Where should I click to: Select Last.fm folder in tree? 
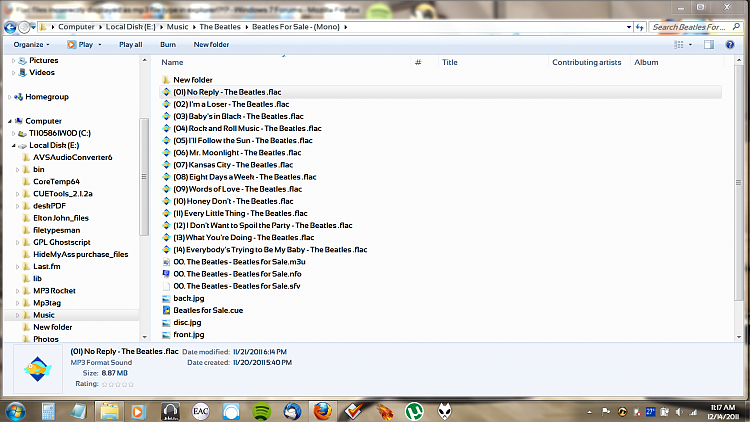point(46,267)
